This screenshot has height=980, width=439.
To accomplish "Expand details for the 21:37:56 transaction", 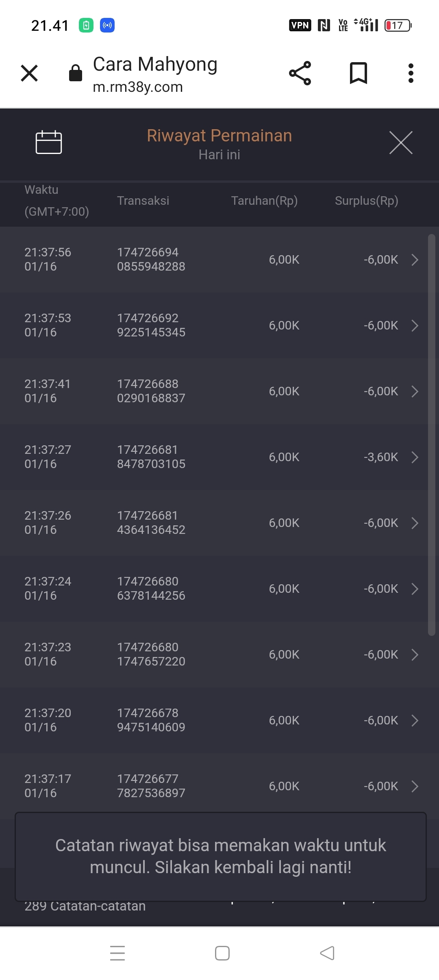I will click(x=415, y=260).
